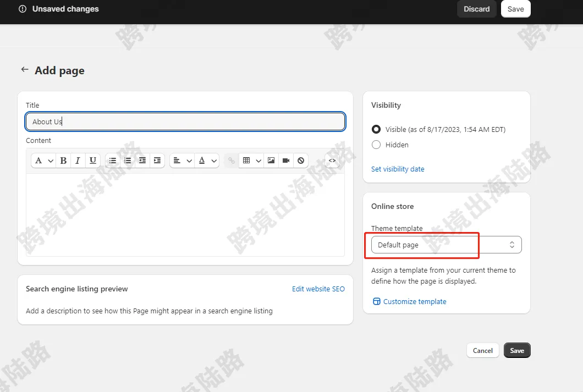This screenshot has width=583, height=392.
Task: Underline the selected content text
Action: coord(92,161)
